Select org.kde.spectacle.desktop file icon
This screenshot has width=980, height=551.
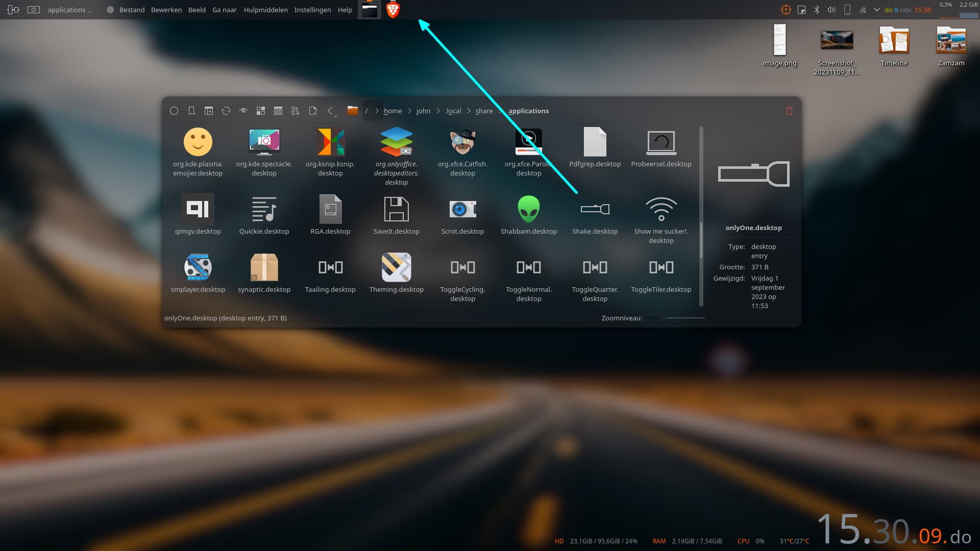pyautogui.click(x=264, y=142)
